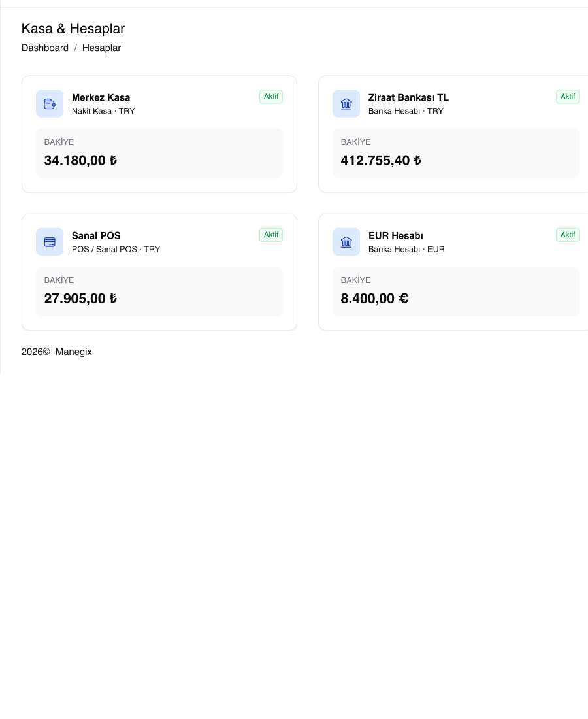
Task: Click the Hesaplar breadcrumb item
Action: pos(101,48)
